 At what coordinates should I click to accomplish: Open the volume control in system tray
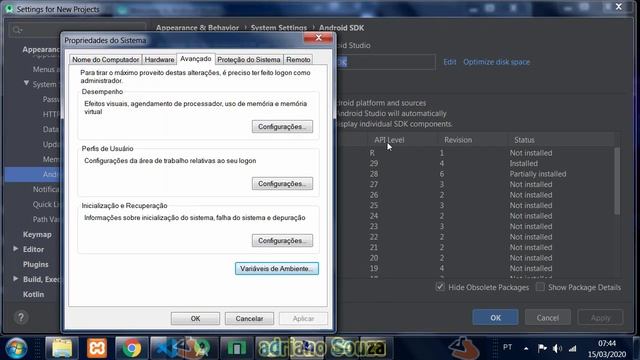click(x=557, y=348)
